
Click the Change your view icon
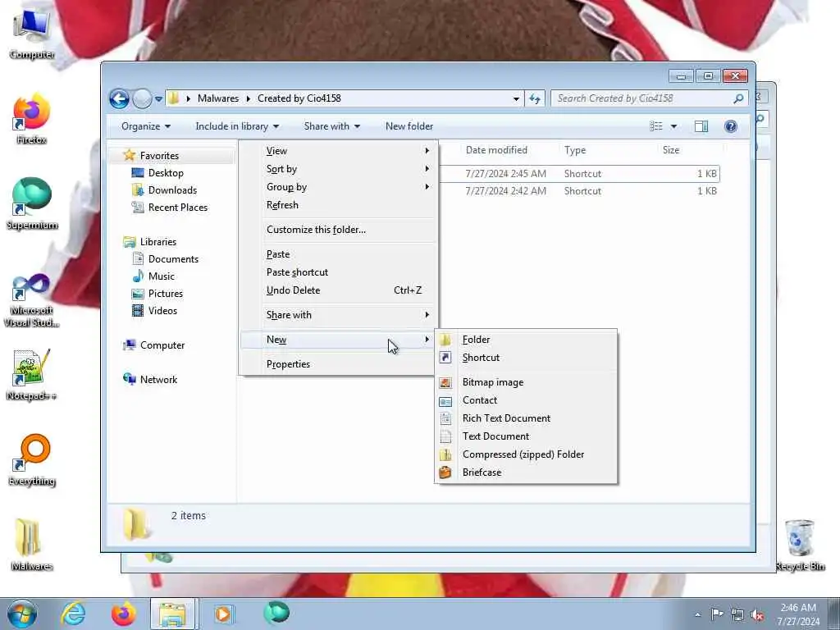pos(656,126)
